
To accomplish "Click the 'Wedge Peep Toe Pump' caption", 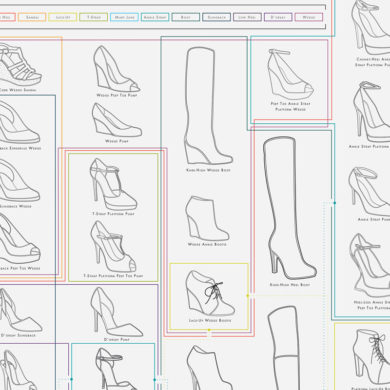I will 117,95.
